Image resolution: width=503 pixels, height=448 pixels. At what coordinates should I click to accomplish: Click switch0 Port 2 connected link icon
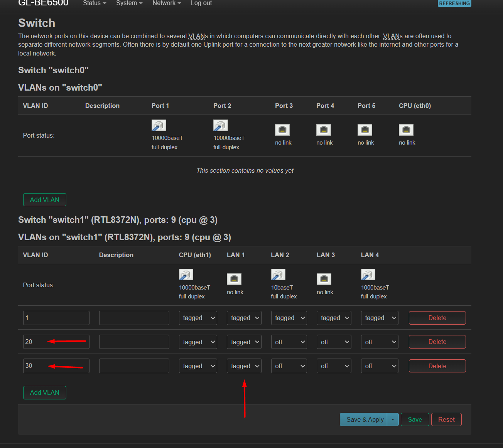[x=220, y=125]
